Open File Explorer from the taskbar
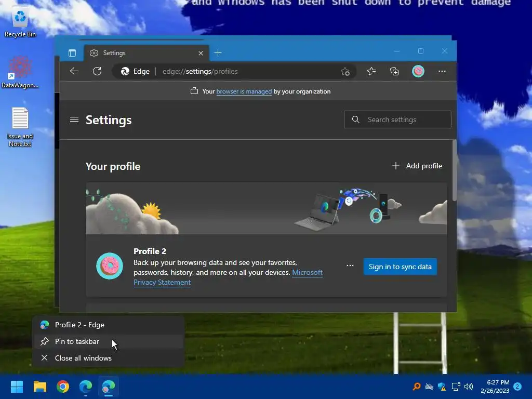Viewport: 532px width, 399px height. click(x=39, y=387)
